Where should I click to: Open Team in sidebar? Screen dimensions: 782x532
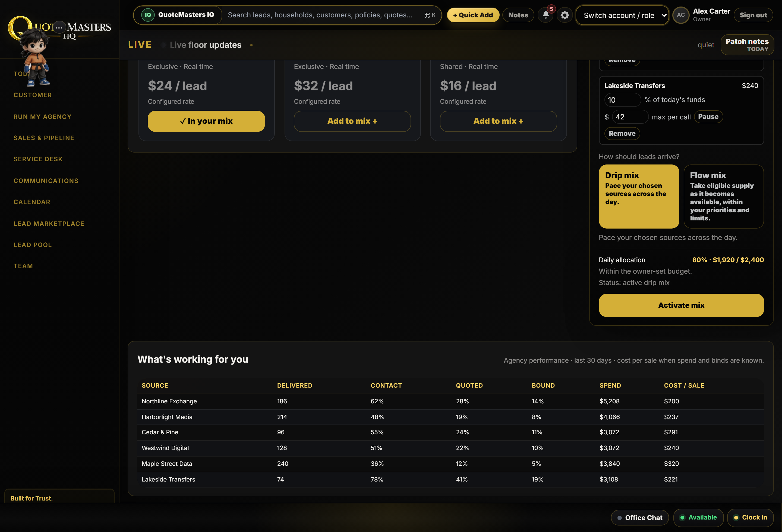point(23,266)
